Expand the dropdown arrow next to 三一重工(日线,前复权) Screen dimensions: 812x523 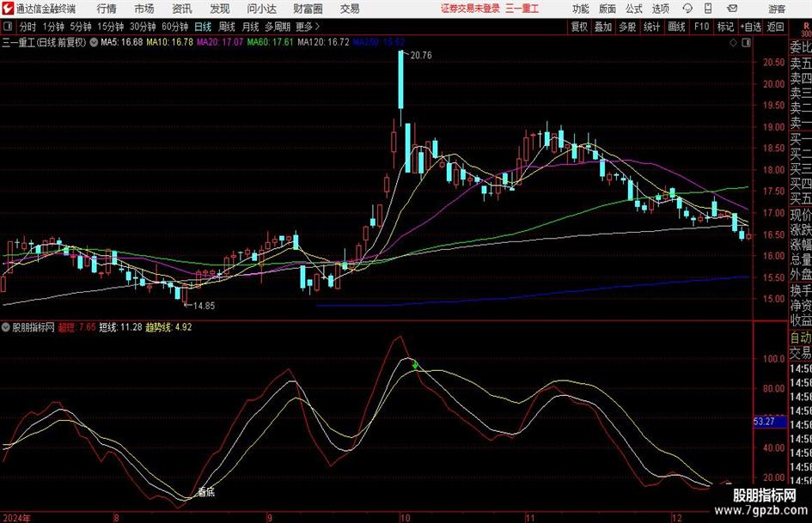pos(94,42)
